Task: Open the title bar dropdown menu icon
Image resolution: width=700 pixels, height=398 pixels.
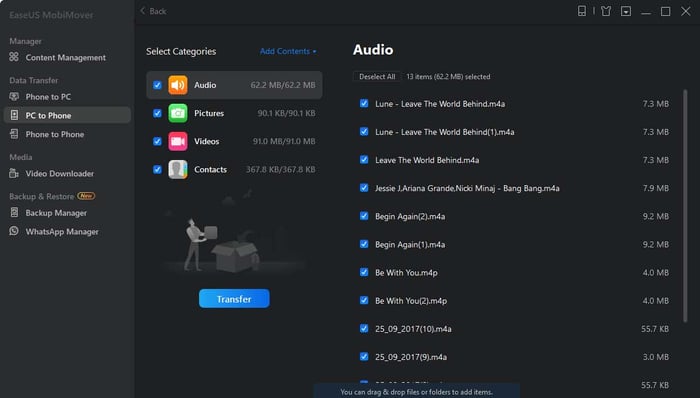Action: click(x=626, y=11)
